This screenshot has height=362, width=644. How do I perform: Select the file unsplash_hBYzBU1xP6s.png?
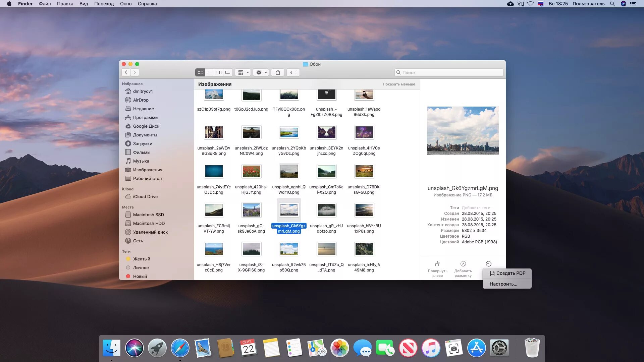(x=364, y=219)
